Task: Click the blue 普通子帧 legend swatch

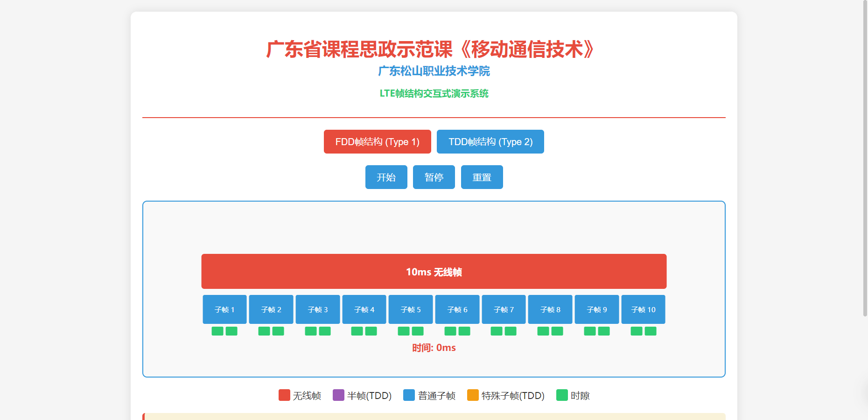Action: pyautogui.click(x=409, y=395)
